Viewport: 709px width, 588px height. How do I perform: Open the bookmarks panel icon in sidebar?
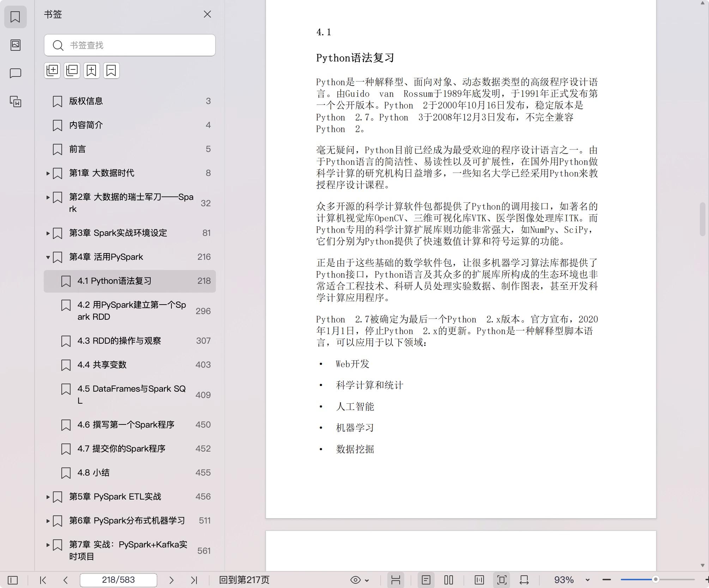(x=15, y=17)
